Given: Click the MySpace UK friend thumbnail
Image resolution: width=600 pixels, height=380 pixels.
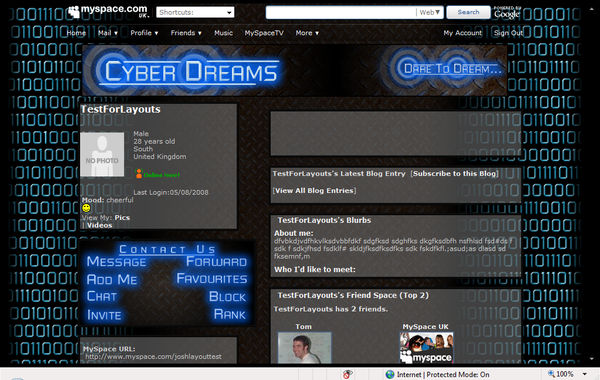Looking at the screenshot, I should coord(426,347).
